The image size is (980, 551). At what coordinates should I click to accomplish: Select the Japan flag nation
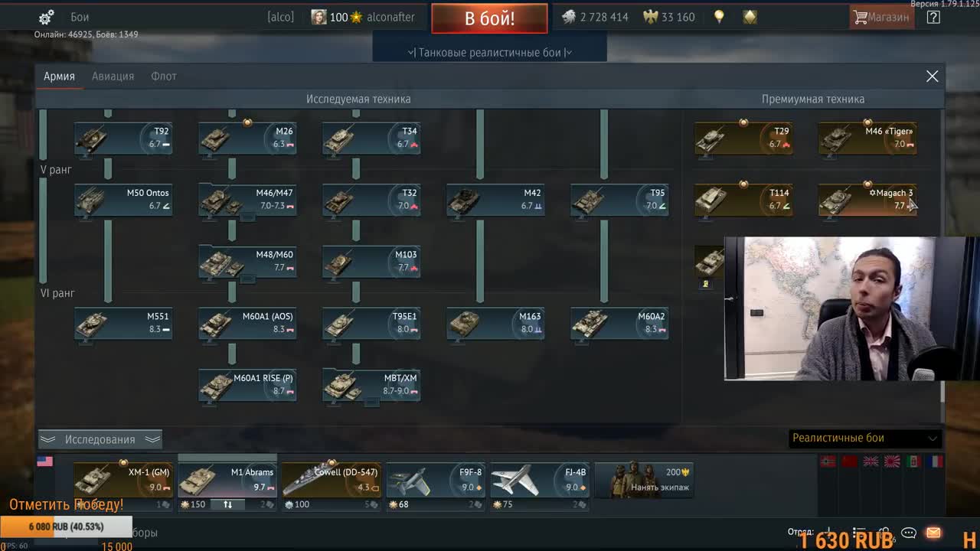[892, 462]
